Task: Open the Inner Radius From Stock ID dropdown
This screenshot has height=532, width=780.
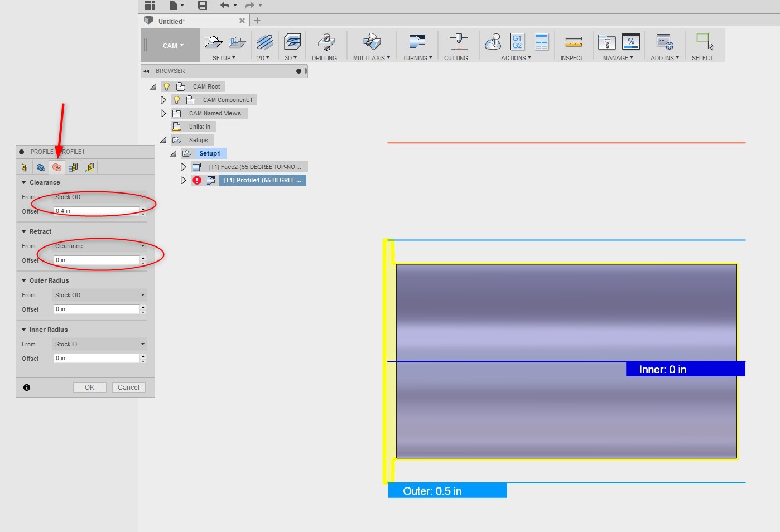Action: [99, 344]
